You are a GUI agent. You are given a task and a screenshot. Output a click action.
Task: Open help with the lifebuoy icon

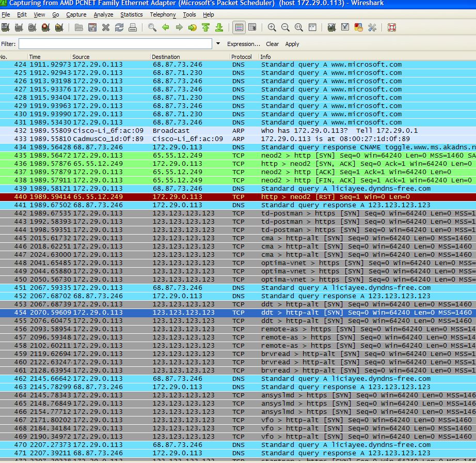pos(392,28)
